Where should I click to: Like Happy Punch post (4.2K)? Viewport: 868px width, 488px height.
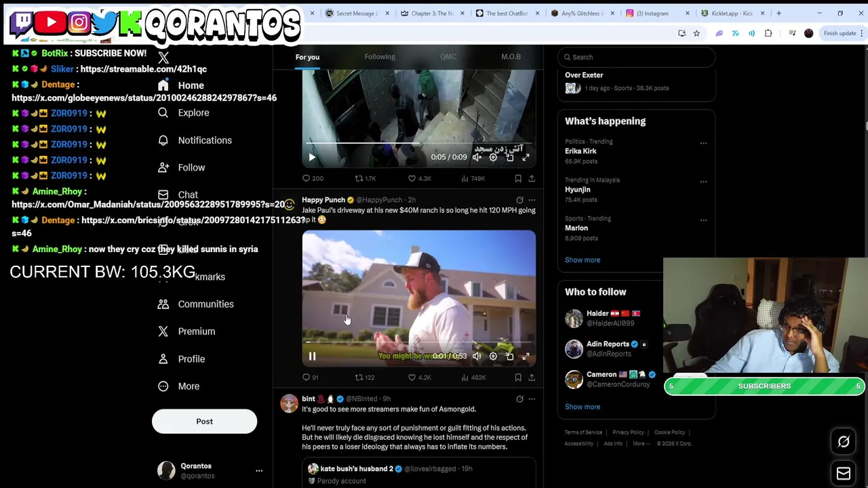(419, 378)
